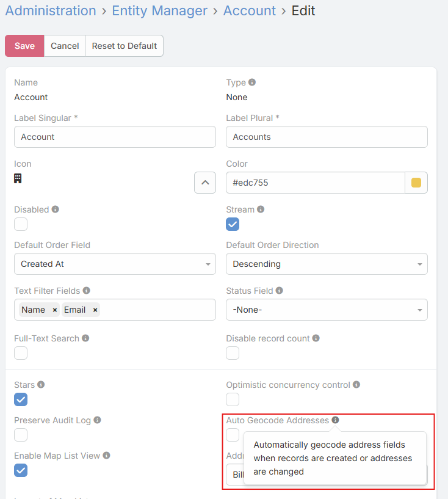Click the Status Field info icon

(279, 290)
